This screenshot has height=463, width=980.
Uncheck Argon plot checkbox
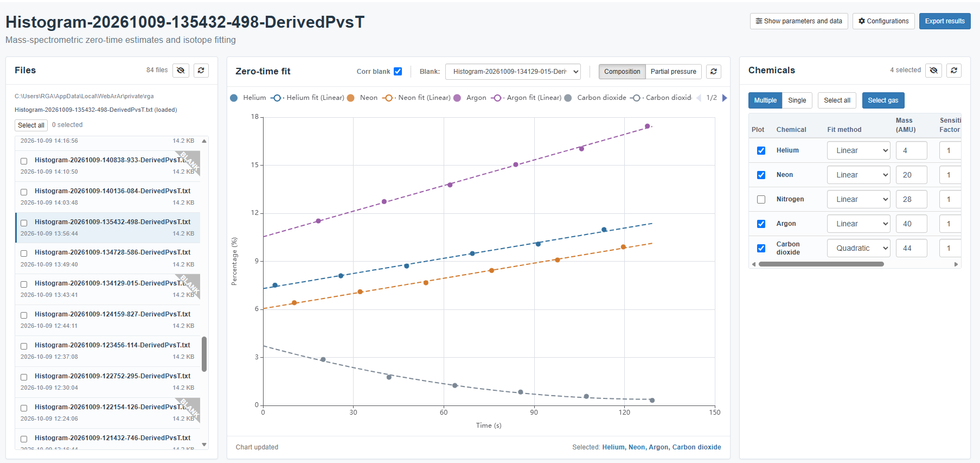coord(761,224)
